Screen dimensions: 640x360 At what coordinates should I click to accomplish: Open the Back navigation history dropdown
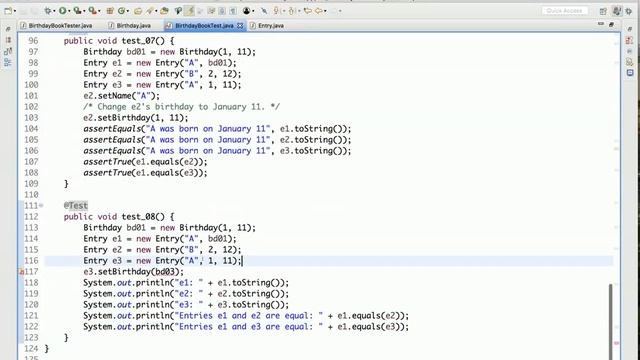click(x=325, y=11)
